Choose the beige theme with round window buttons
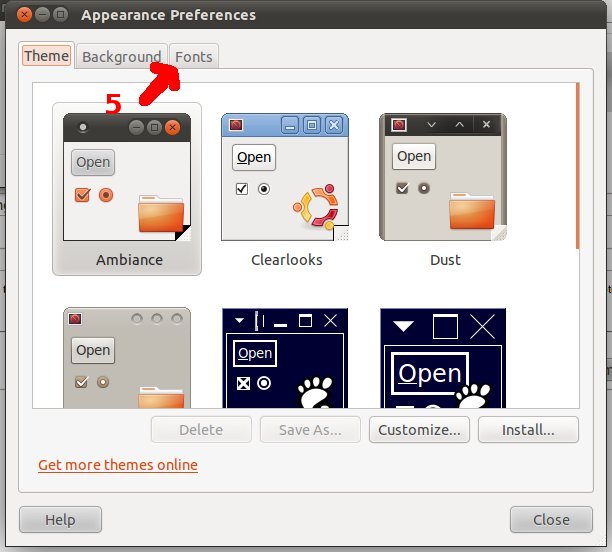612x552 pixels. tap(127, 358)
